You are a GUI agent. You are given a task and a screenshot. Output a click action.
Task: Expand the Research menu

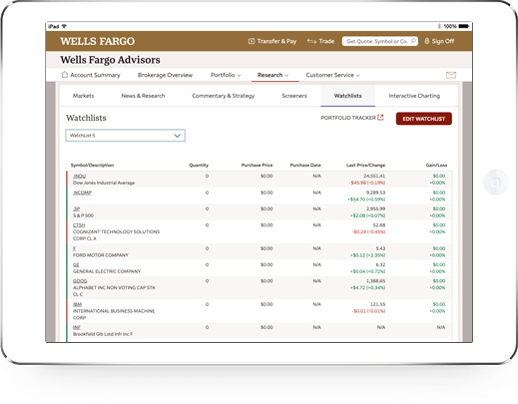273,75
